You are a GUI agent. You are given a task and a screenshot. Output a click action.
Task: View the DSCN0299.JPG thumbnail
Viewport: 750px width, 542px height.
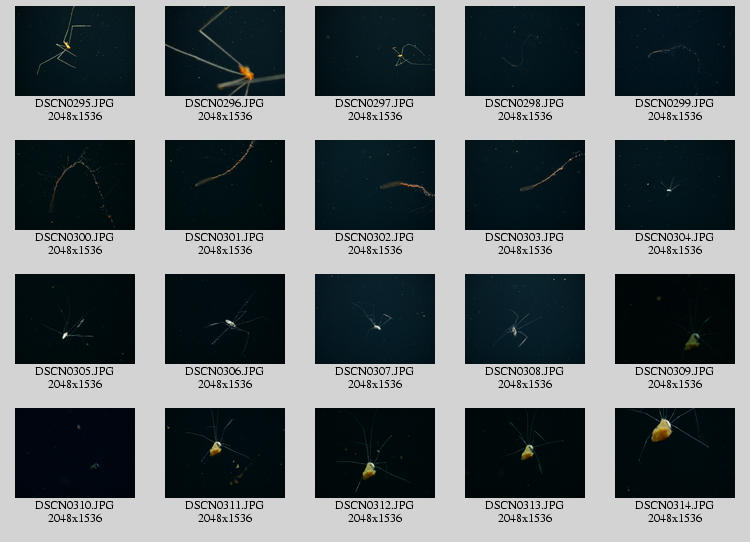(x=675, y=51)
